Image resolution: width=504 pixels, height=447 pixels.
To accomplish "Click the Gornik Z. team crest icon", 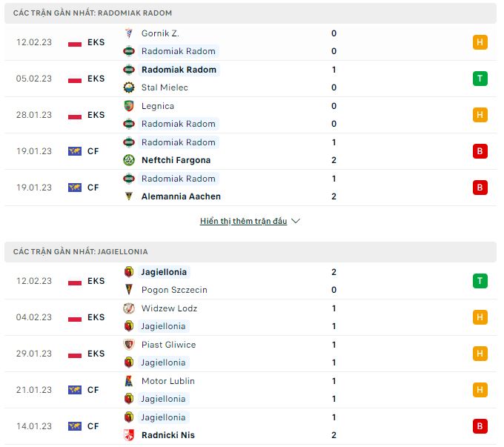I will tap(129, 33).
